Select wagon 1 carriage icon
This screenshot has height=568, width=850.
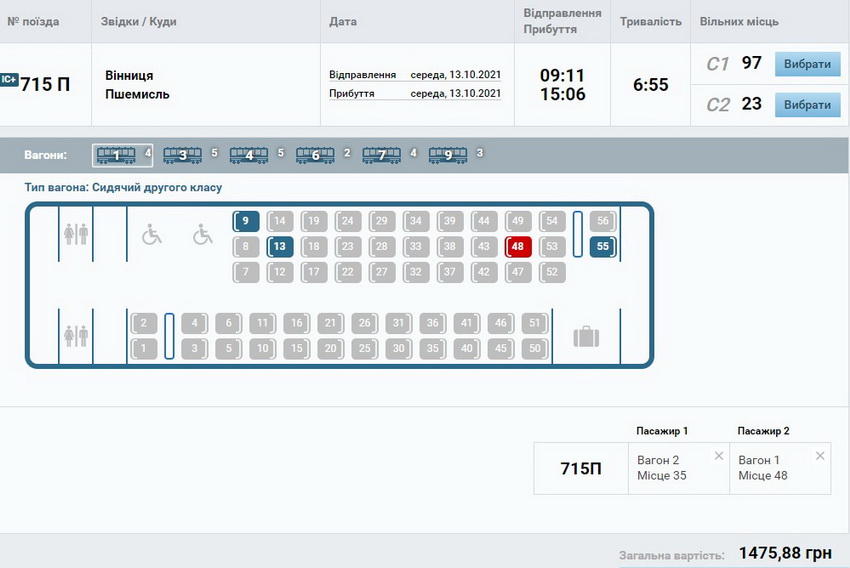[x=116, y=155]
